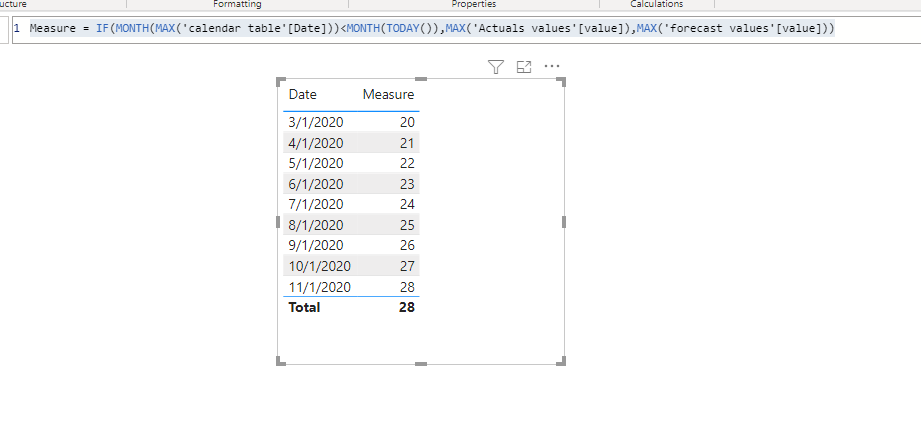Screen dimensions: 921x442
Task: Click the Focus mode icon
Action: coord(523,67)
